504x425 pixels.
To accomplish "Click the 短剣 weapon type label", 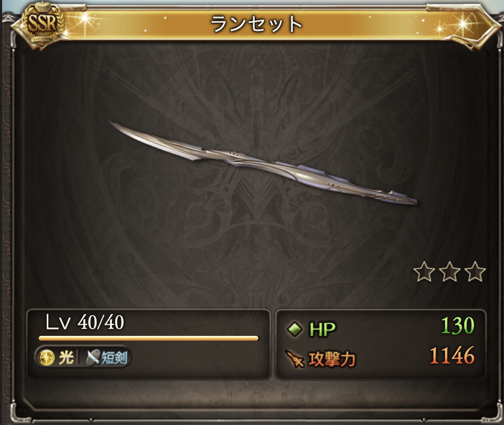I will (115, 358).
